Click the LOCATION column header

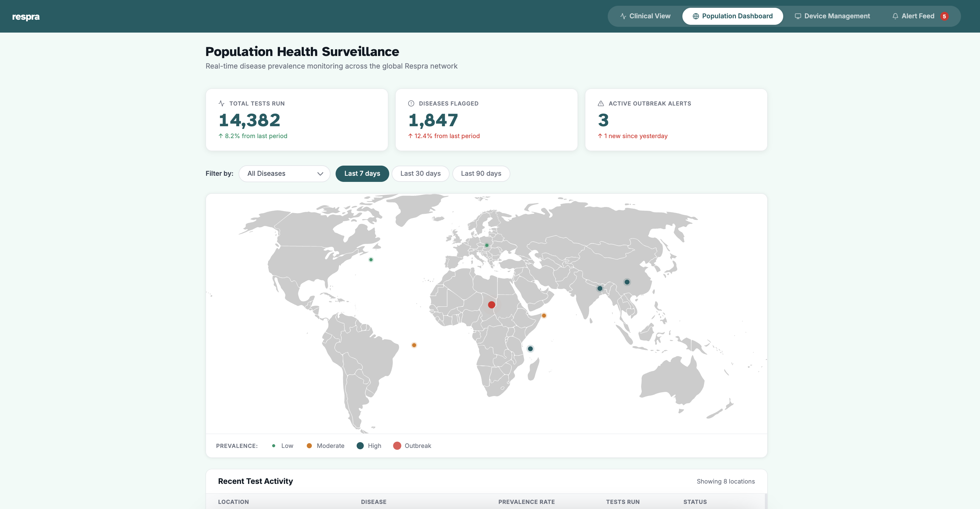233,502
